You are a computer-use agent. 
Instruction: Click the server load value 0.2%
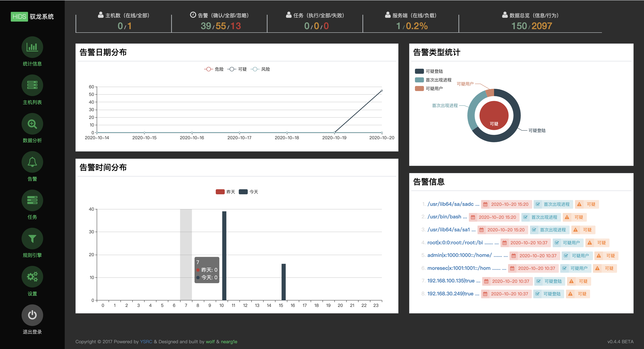417,26
